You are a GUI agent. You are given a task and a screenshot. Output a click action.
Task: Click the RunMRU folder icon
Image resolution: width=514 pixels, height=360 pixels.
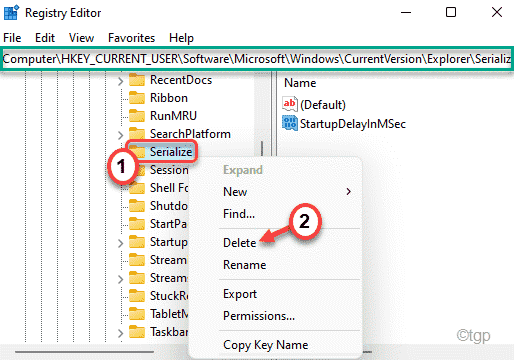(x=137, y=116)
